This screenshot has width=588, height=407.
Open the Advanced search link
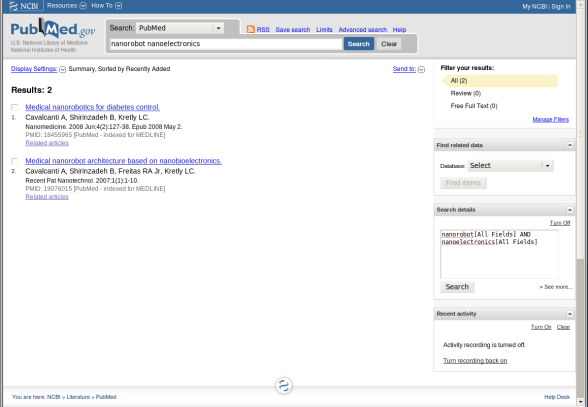362,30
